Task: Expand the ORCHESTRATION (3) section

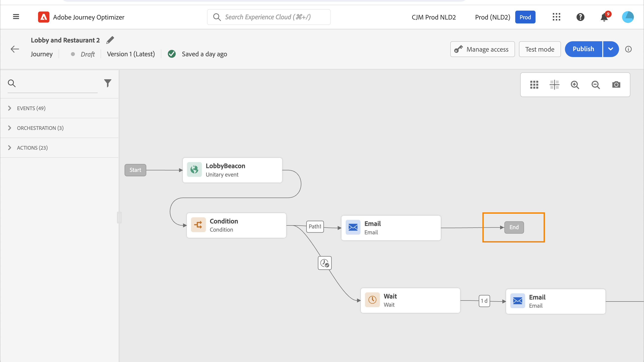Action: pos(40,128)
